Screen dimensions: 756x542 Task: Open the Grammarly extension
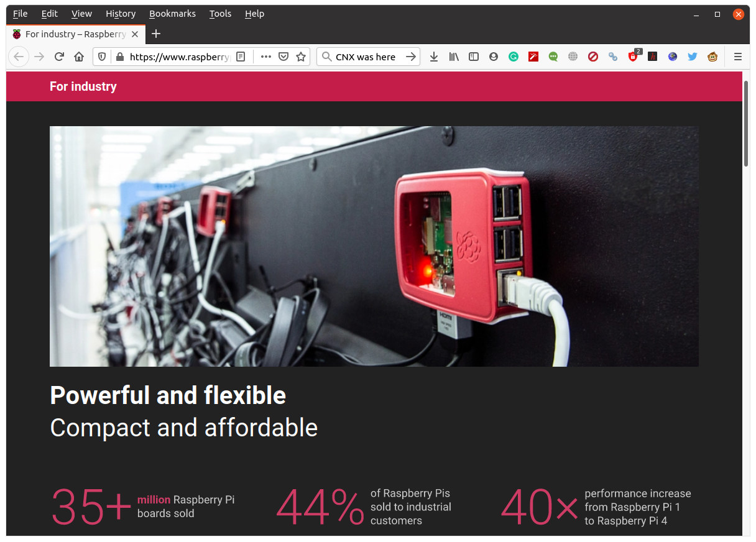pos(514,57)
